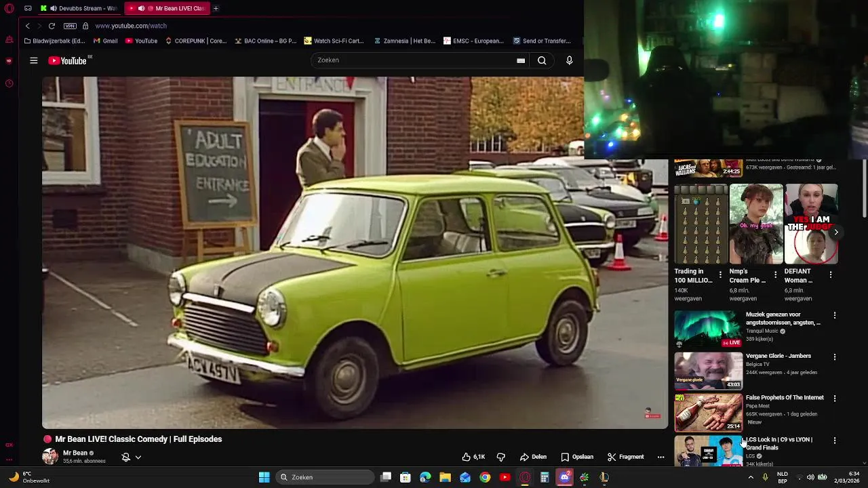Open the Zamnesia bookmark

tap(404, 41)
